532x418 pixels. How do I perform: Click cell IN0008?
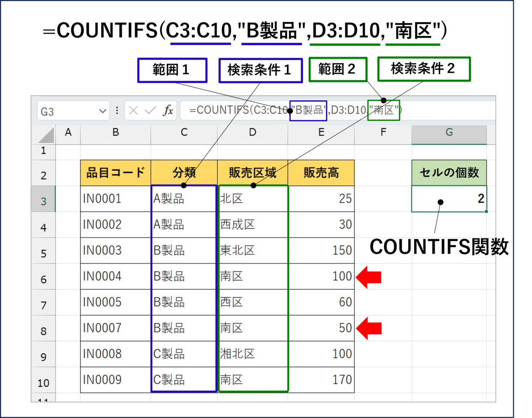(x=116, y=354)
